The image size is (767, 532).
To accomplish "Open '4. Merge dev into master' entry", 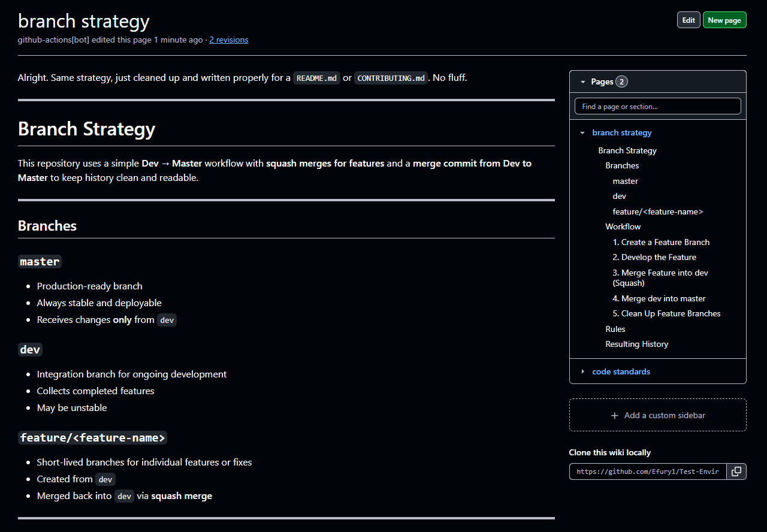I will (x=659, y=299).
